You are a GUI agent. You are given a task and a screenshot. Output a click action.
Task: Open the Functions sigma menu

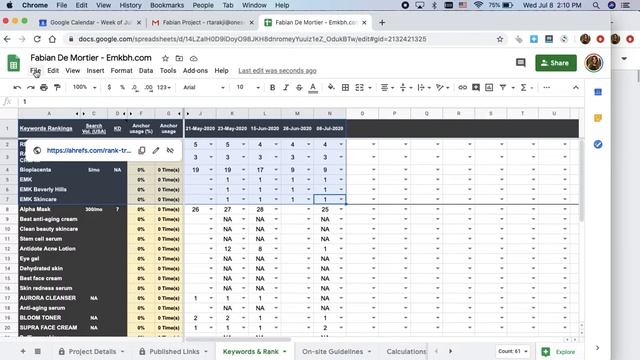point(523,87)
